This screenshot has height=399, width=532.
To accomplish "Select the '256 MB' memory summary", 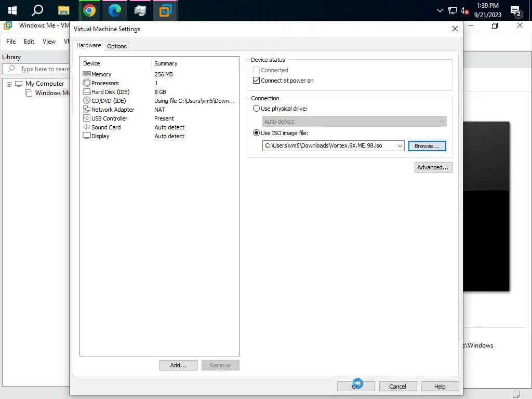I will pyautogui.click(x=164, y=74).
